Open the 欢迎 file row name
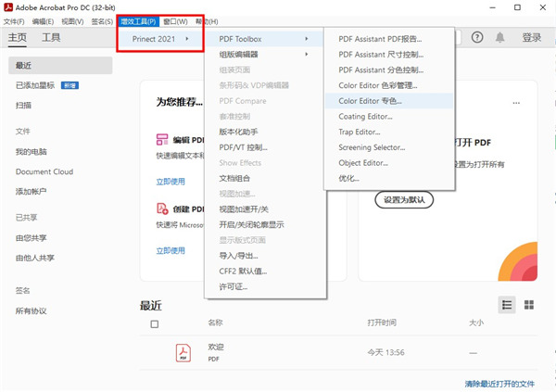This screenshot has width=556, height=392. coord(216,347)
